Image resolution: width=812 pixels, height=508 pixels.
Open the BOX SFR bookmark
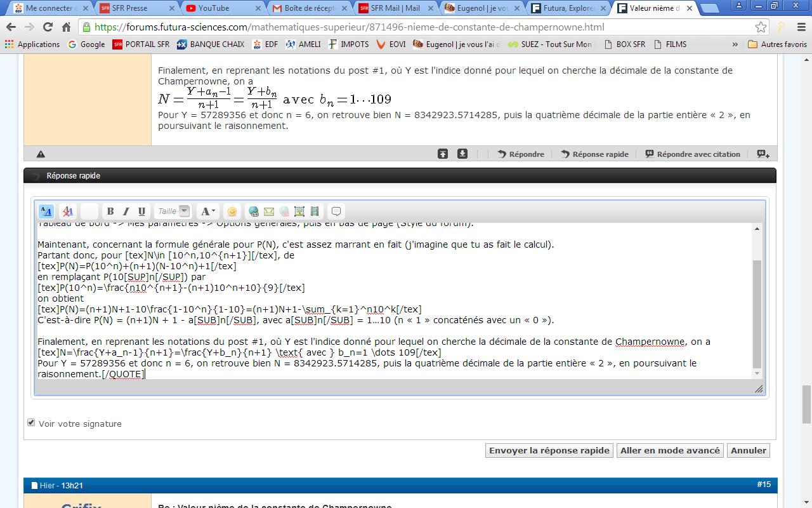tap(625, 44)
